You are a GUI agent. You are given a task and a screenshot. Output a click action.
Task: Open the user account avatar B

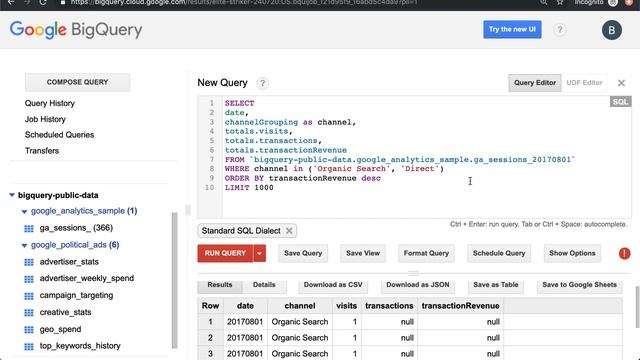pos(611,30)
